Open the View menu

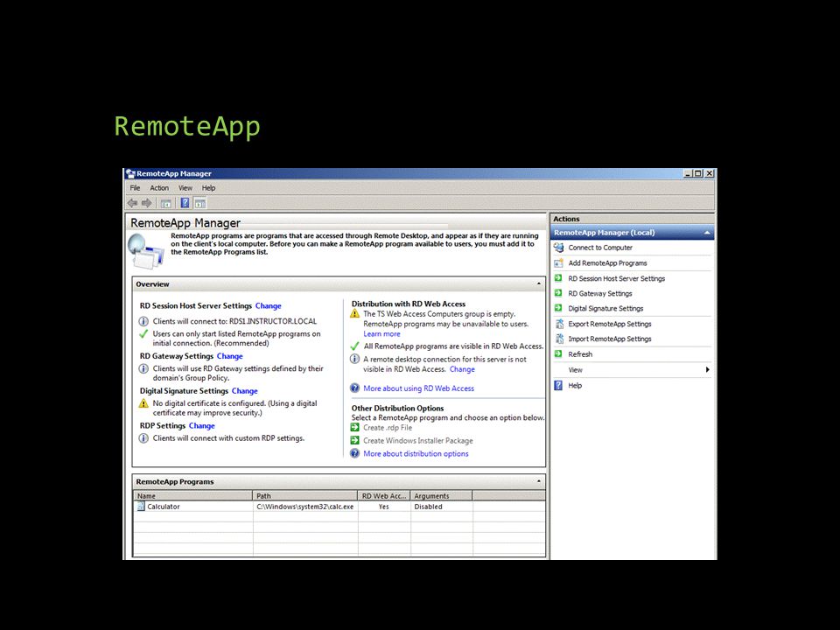pos(185,188)
